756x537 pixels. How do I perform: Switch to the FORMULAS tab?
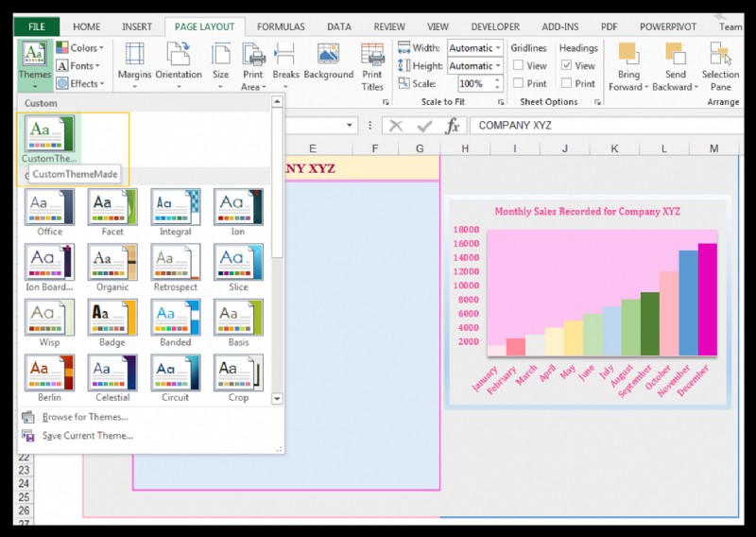281,26
